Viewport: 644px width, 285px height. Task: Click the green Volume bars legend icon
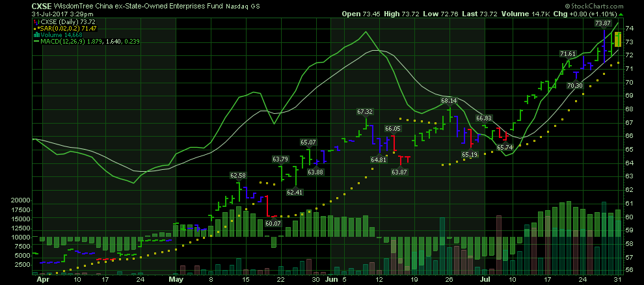[34, 34]
